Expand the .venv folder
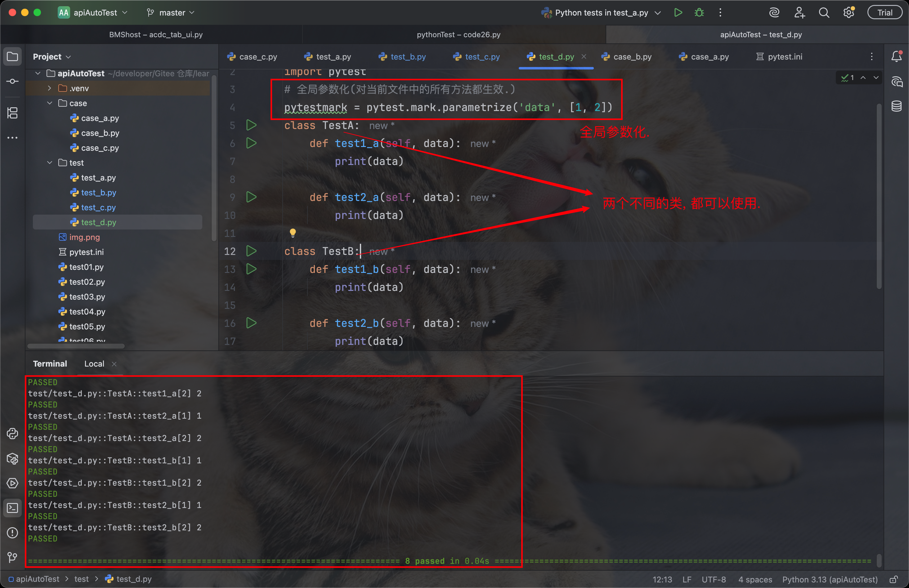The width and height of the screenshot is (909, 588). point(50,88)
